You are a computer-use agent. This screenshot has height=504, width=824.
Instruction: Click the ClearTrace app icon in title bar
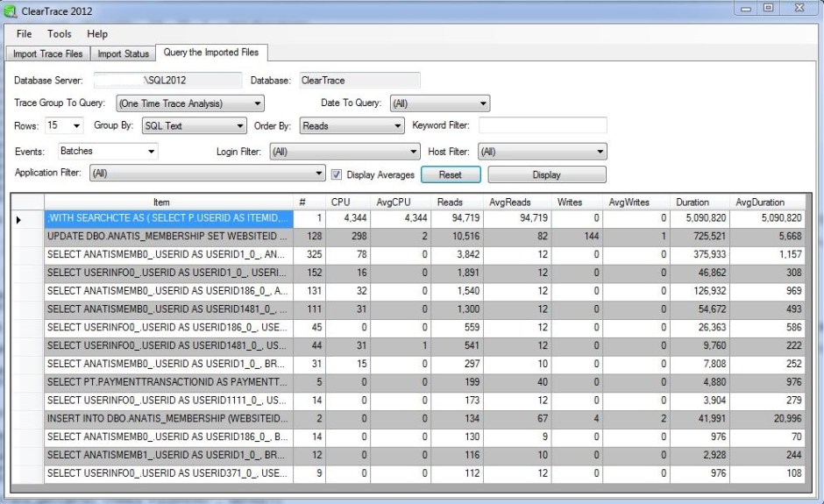[11, 11]
